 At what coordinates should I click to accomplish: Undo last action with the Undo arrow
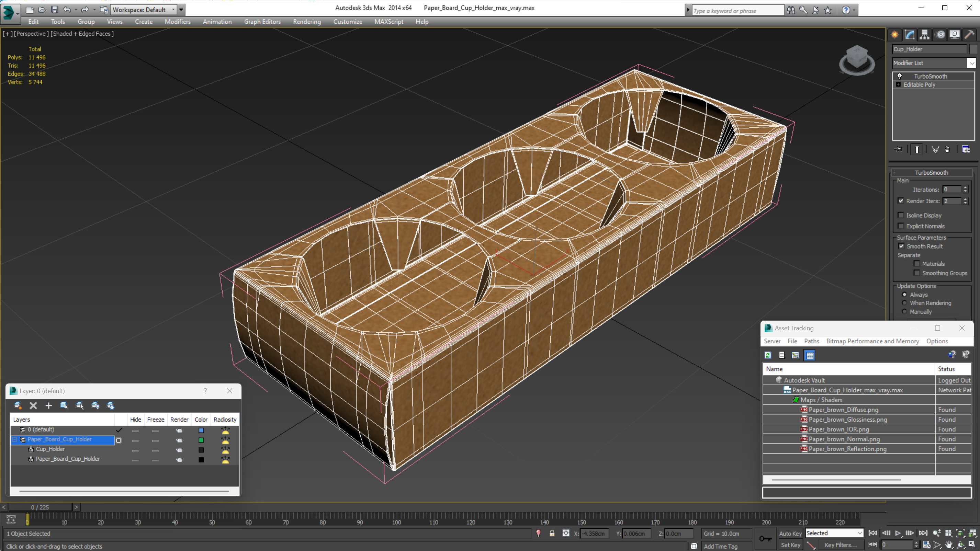(67, 10)
